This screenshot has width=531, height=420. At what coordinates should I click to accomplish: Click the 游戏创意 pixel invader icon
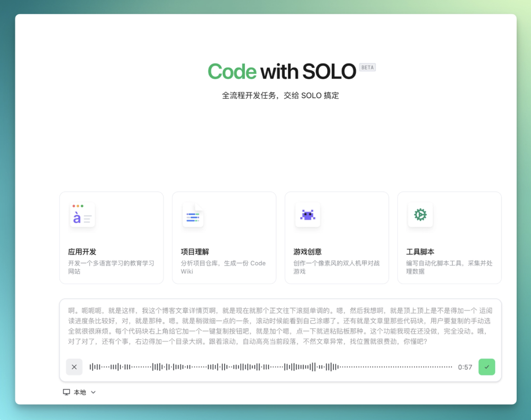click(x=307, y=215)
